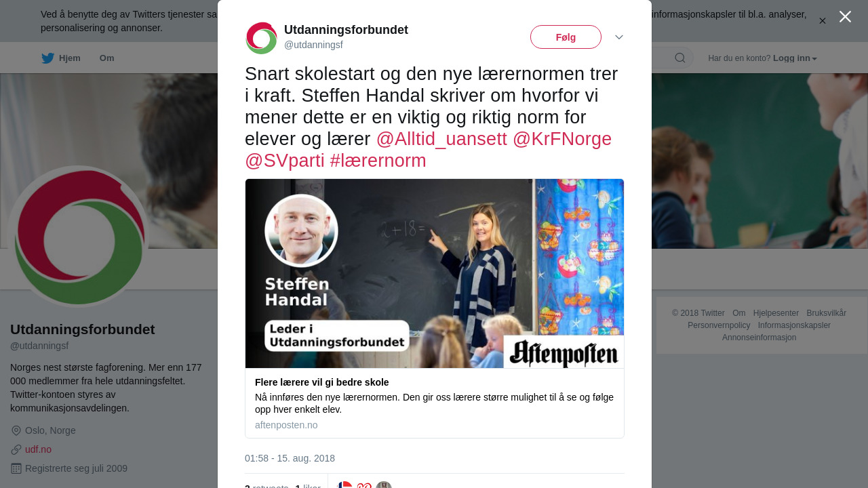
Task: Click the #lærernorm hashtag
Action: click(x=378, y=161)
